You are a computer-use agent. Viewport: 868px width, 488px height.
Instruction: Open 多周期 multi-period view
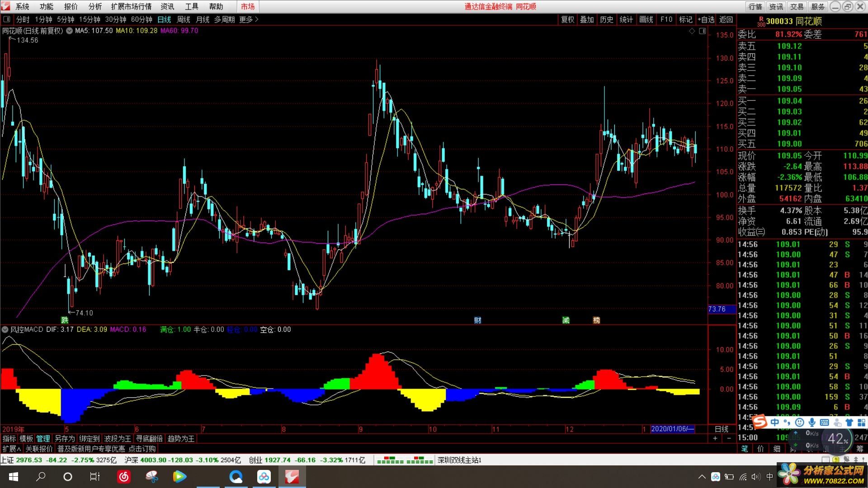click(224, 19)
